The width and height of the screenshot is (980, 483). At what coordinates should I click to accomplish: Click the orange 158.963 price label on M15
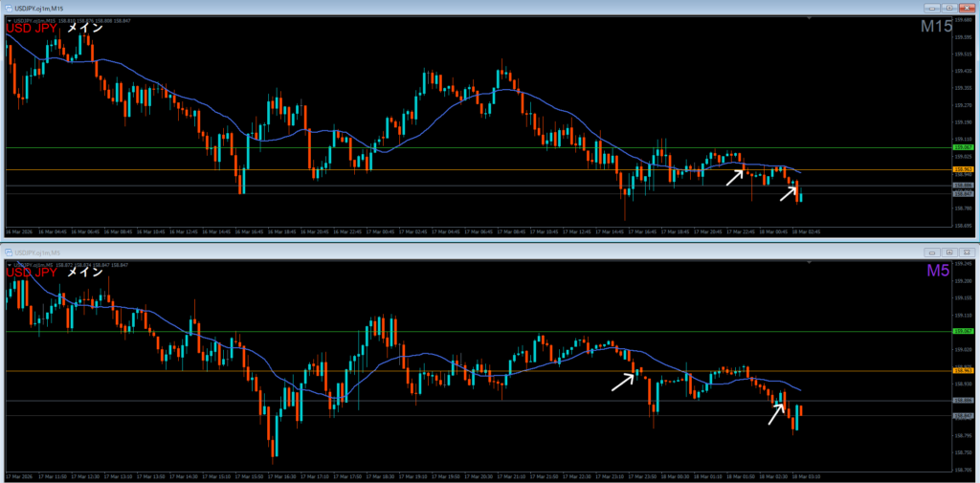pos(961,169)
